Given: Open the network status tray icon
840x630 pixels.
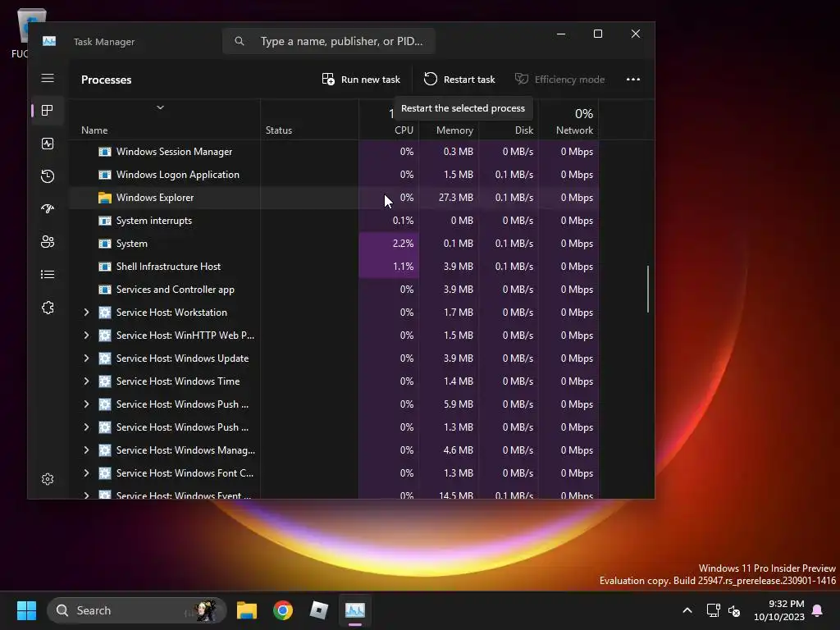Looking at the screenshot, I should point(713,610).
